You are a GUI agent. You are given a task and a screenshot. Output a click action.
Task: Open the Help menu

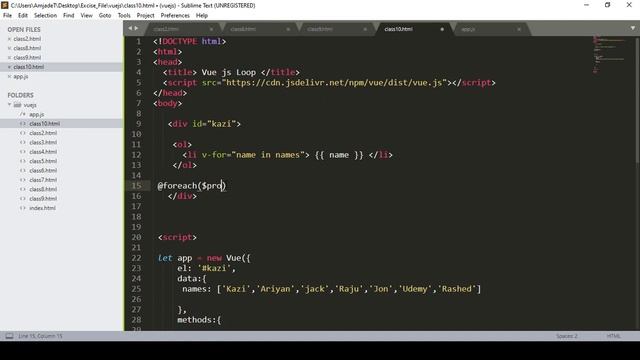[x=202, y=16]
